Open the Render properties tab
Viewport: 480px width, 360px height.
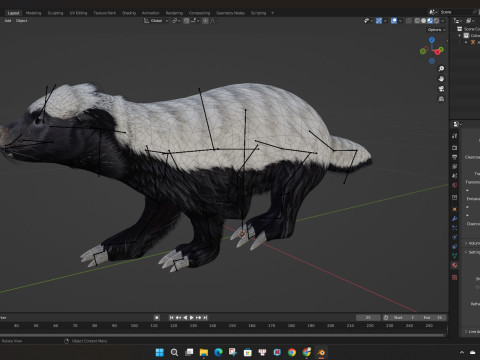(x=455, y=147)
